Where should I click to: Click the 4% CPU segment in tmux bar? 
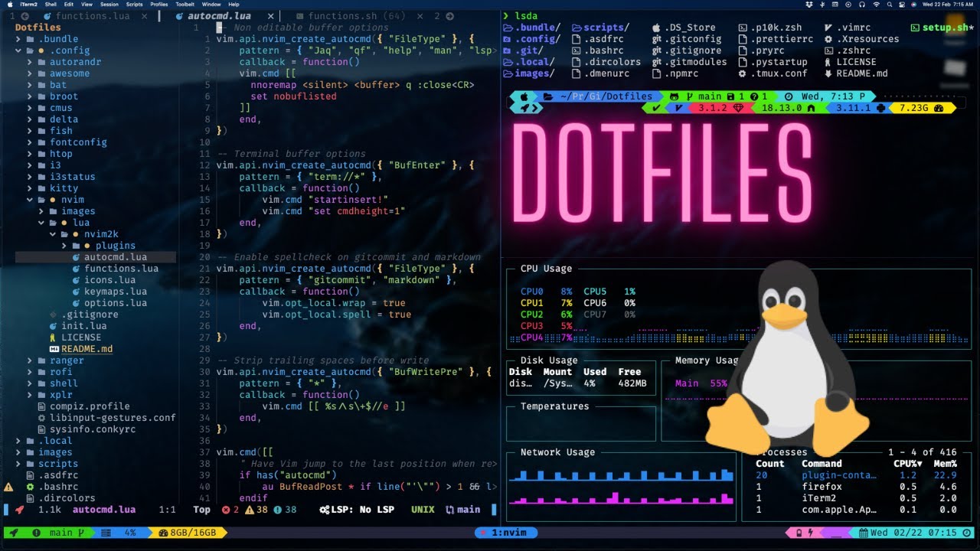[x=122, y=533]
